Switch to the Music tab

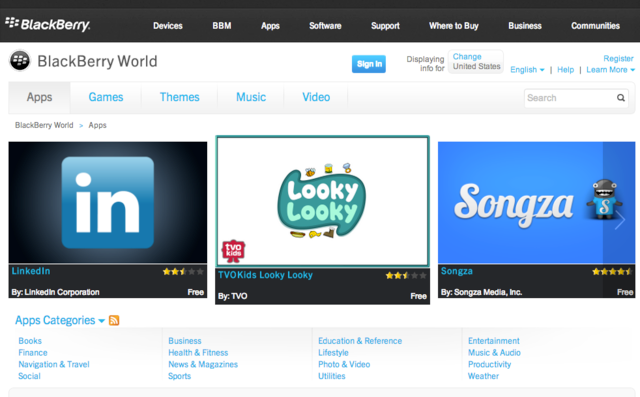pyautogui.click(x=251, y=97)
